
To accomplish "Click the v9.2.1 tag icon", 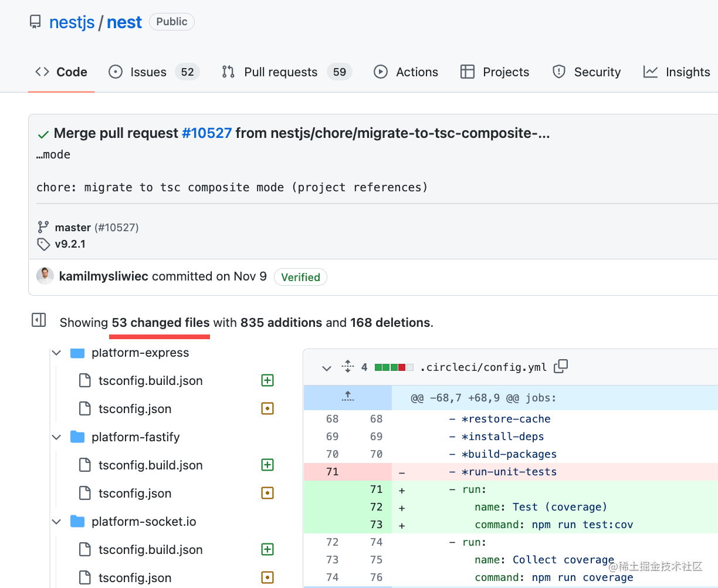I will [x=43, y=244].
